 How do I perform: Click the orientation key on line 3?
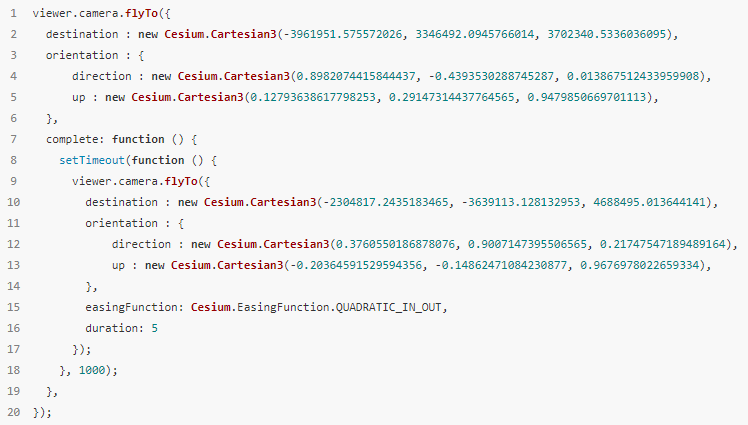(x=82, y=55)
